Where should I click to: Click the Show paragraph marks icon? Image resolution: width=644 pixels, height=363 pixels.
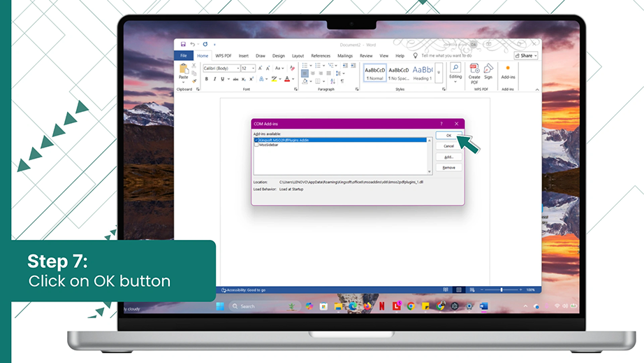click(x=342, y=81)
